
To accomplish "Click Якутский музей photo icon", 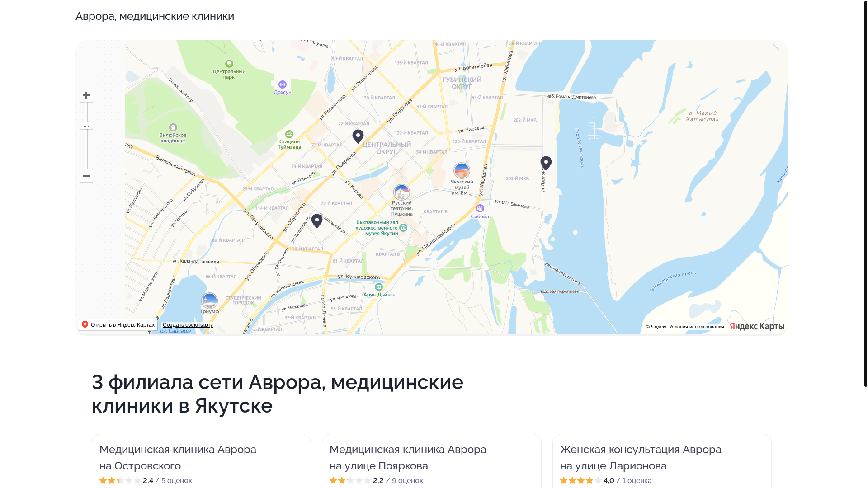I will pyautogui.click(x=462, y=171).
